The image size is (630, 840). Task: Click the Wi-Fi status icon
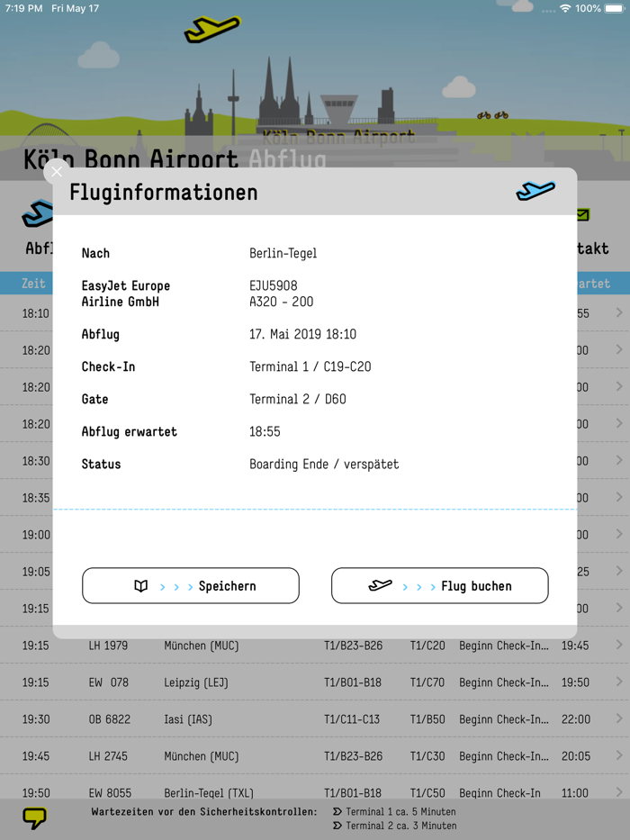565,8
